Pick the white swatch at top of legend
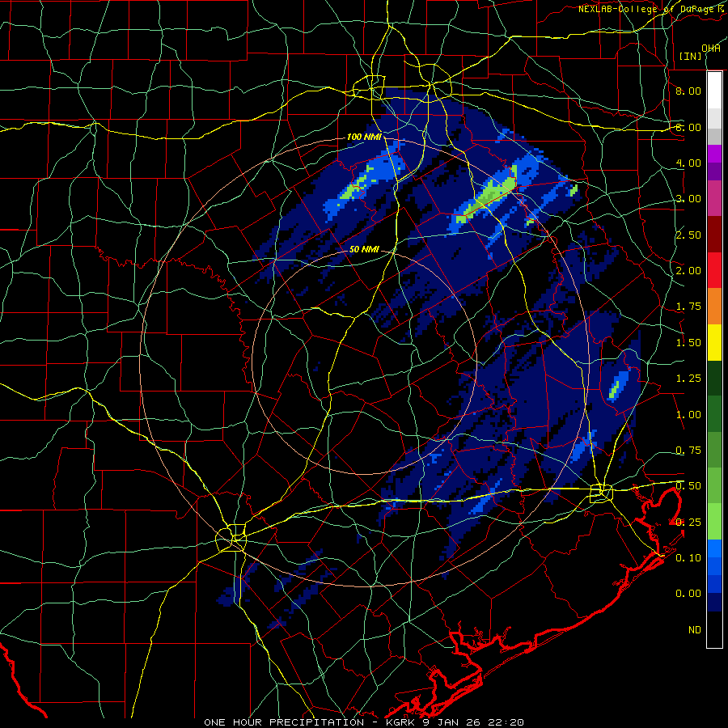The height and width of the screenshot is (728, 728). 714,91
